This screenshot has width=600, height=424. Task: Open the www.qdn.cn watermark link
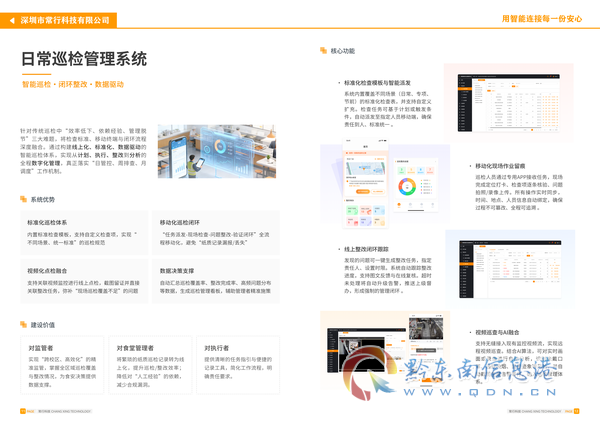[x=480, y=392]
